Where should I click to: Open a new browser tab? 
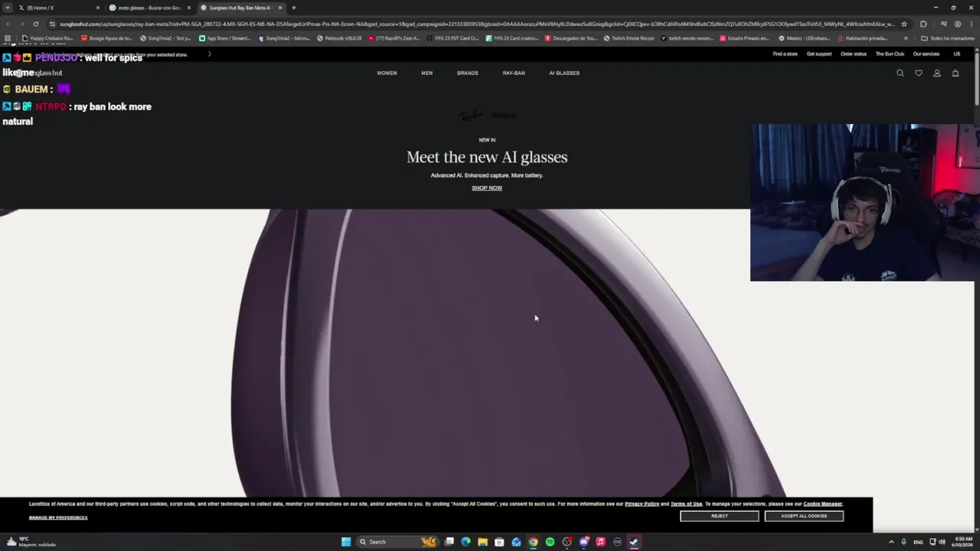[x=294, y=8]
